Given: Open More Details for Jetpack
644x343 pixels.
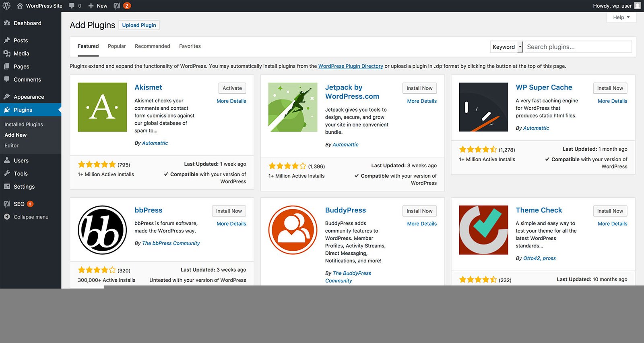Looking at the screenshot, I should click(422, 101).
